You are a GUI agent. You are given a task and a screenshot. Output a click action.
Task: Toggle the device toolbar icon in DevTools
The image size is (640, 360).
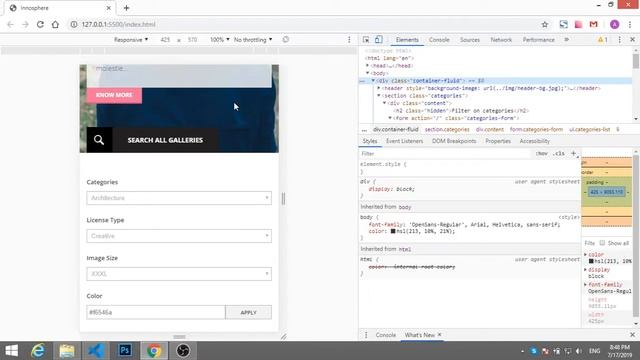point(378,40)
